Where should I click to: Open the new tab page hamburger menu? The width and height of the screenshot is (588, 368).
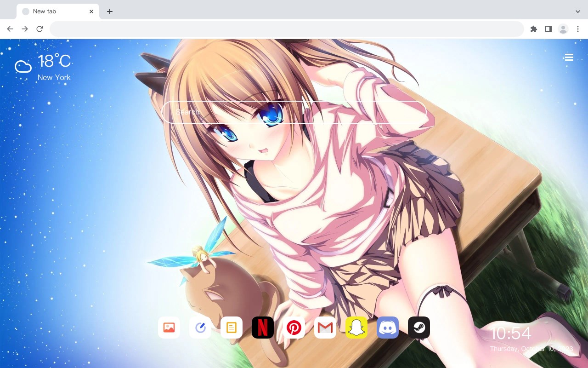[x=569, y=57]
